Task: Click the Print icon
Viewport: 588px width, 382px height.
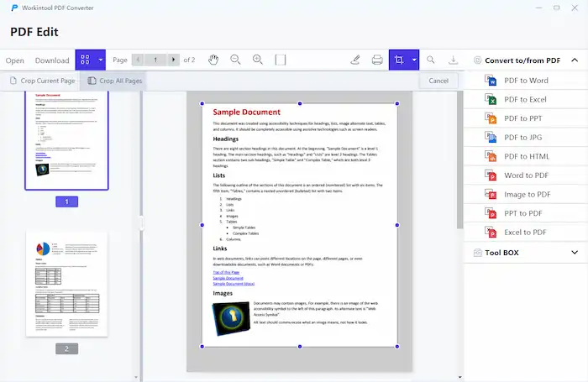Action: point(377,60)
